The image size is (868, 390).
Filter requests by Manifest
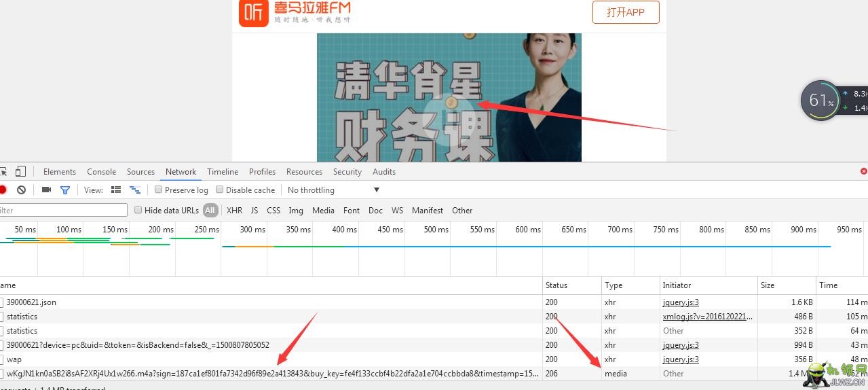pyautogui.click(x=428, y=211)
